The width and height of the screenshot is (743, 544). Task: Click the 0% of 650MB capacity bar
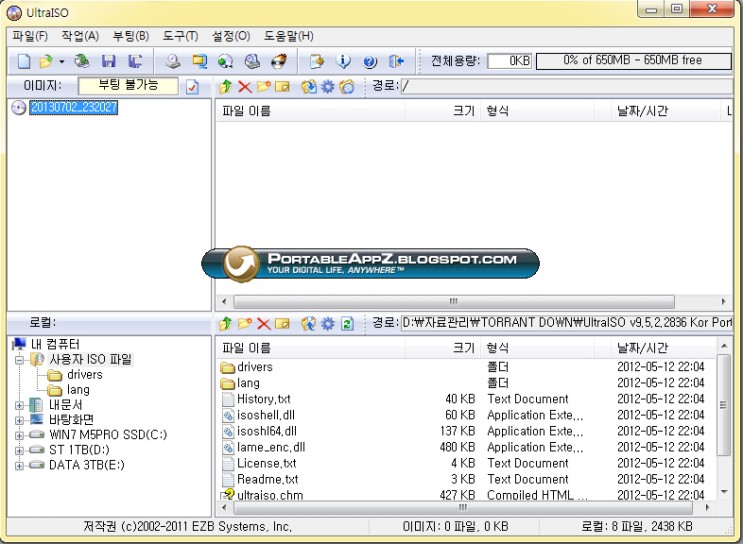tap(634, 61)
